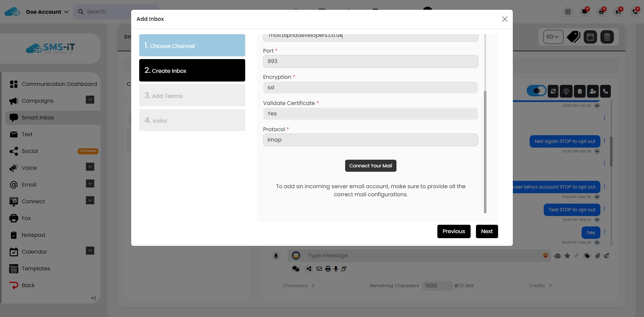Viewport: 644px width, 317px height.
Task: Open the 60 dropdown in the toolbar
Action: coord(553,37)
